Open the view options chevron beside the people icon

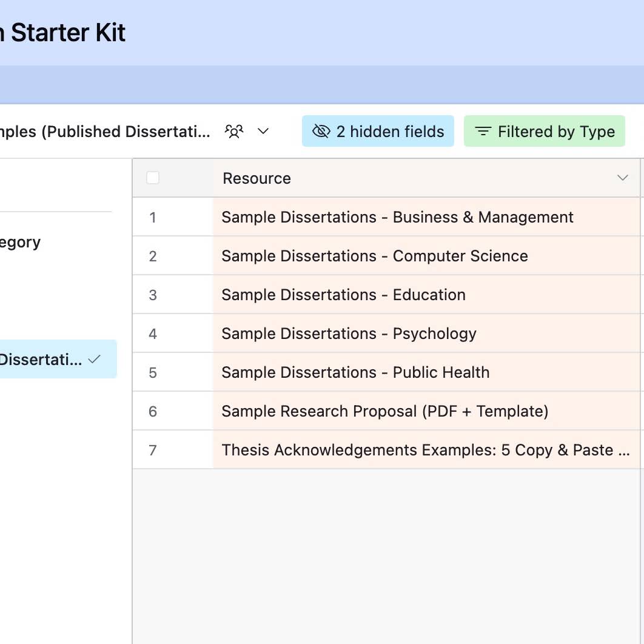point(263,132)
